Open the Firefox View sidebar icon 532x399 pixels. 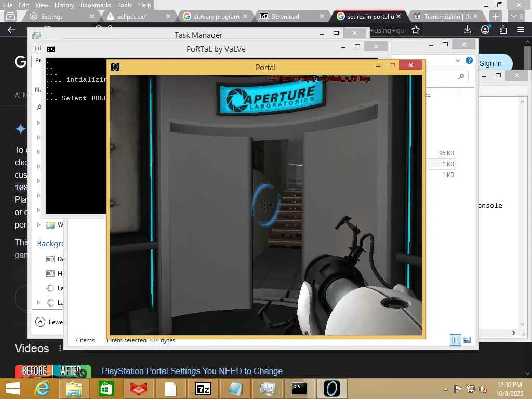10,16
